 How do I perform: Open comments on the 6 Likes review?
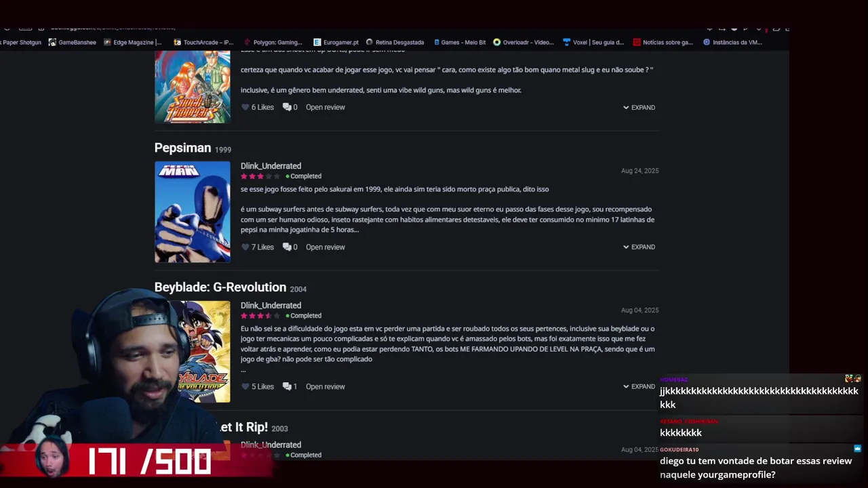[290, 107]
